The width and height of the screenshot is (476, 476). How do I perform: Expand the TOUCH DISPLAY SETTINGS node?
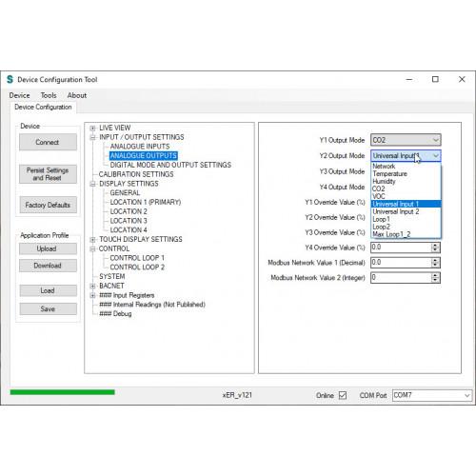coord(92,239)
